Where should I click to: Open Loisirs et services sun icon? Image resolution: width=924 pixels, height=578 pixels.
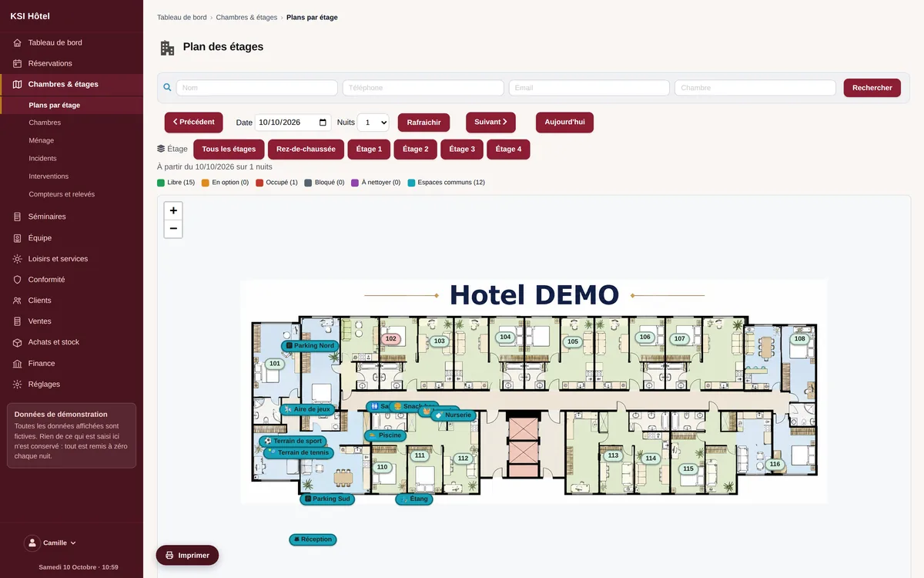[x=17, y=259]
